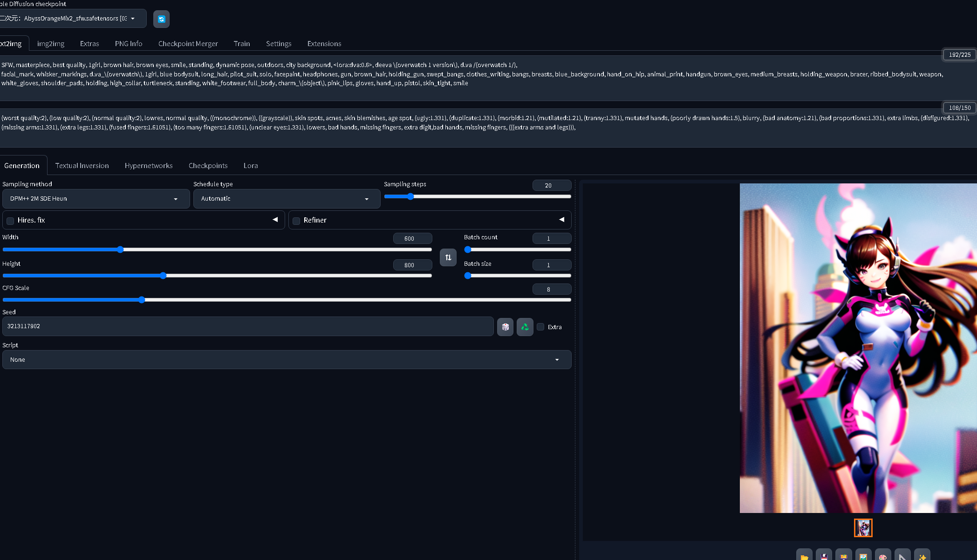
Task: Select the generated image thumbnail below preview
Action: tap(863, 528)
